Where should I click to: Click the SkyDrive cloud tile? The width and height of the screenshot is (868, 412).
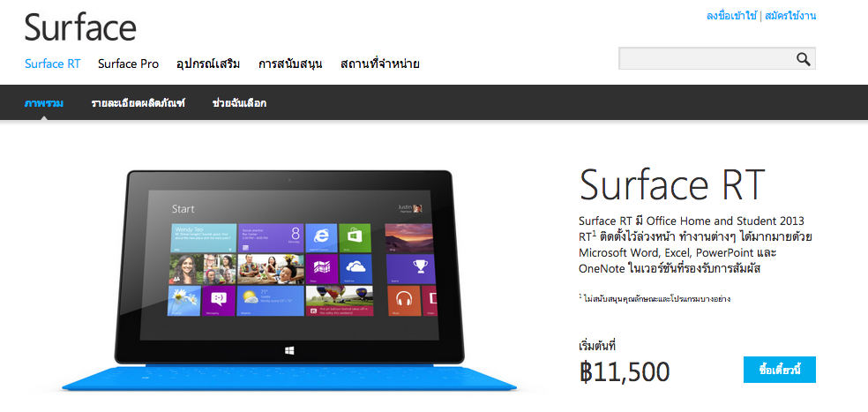click(355, 268)
